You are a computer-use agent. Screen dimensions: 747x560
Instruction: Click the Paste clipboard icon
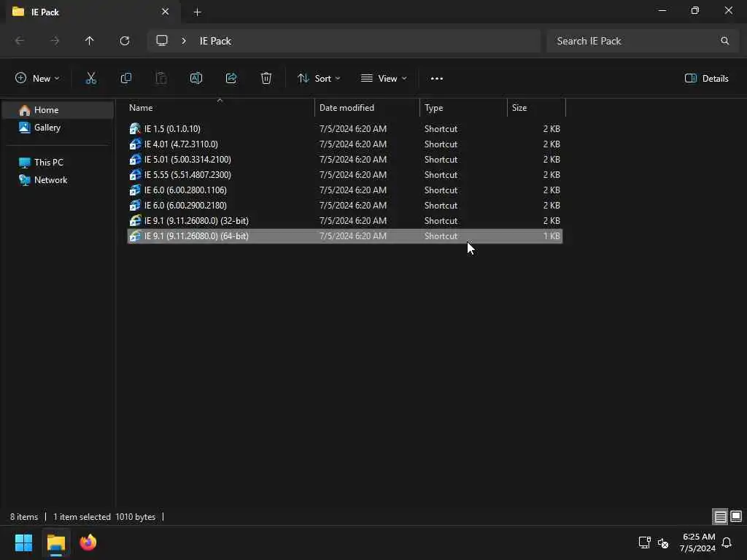click(x=161, y=79)
